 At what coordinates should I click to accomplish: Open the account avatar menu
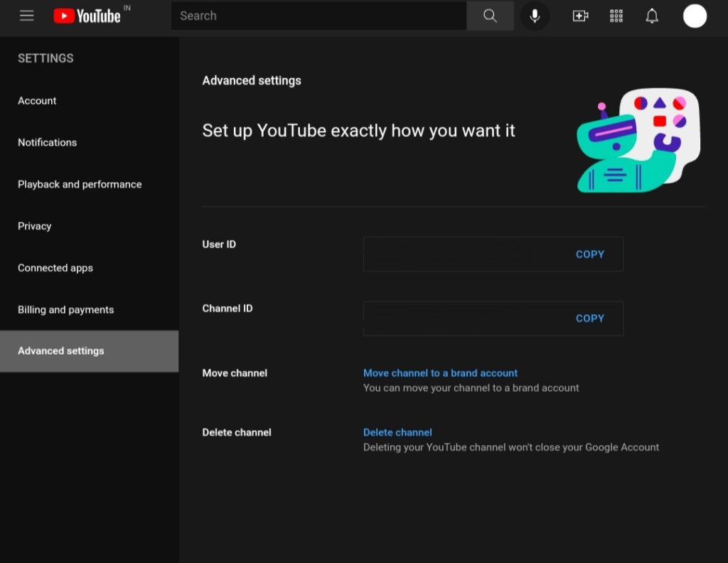695,16
